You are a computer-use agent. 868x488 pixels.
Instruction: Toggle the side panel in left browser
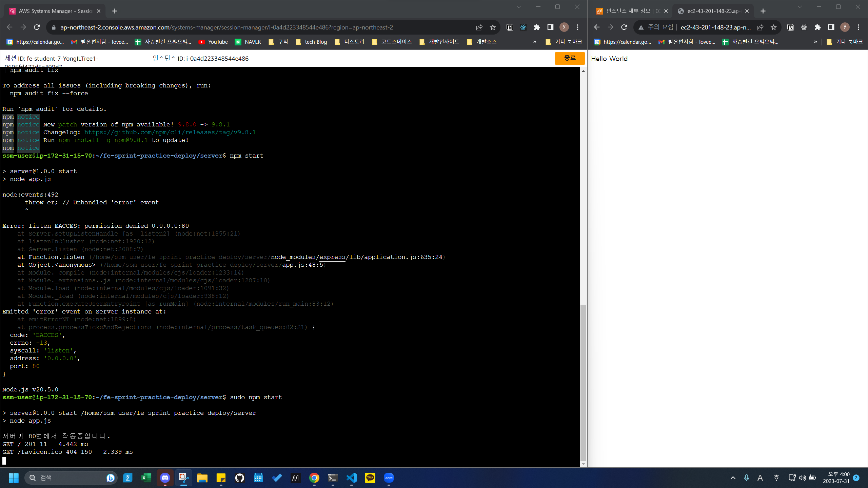pyautogui.click(x=550, y=27)
